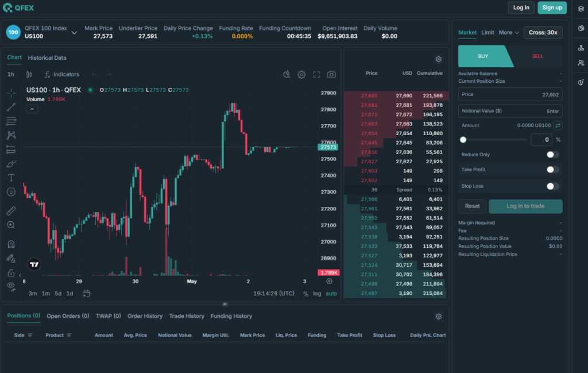Image resolution: width=588 pixels, height=373 pixels.
Task: Expand the QFEX 100 Index market selector
Action: click(x=74, y=33)
